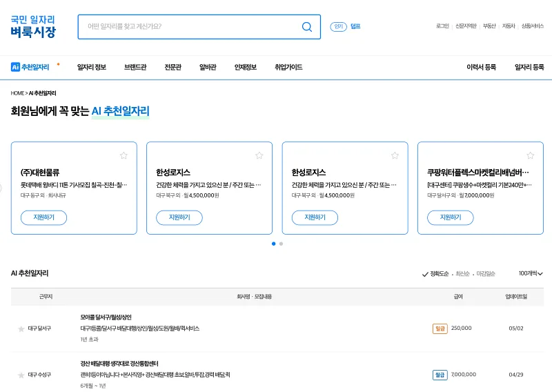Open 알바관 menu
Image resolution: width=552 pixels, height=392 pixels.
(208, 67)
